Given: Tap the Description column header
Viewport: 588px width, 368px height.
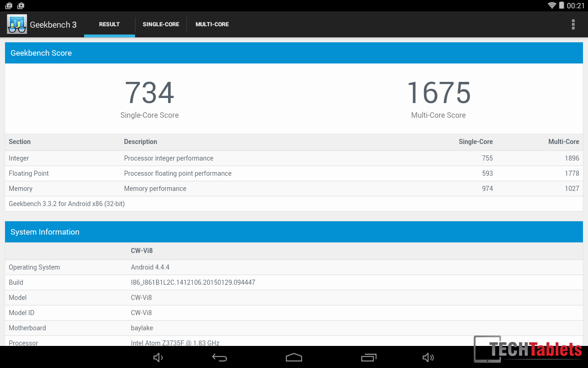Looking at the screenshot, I should coord(141,142).
